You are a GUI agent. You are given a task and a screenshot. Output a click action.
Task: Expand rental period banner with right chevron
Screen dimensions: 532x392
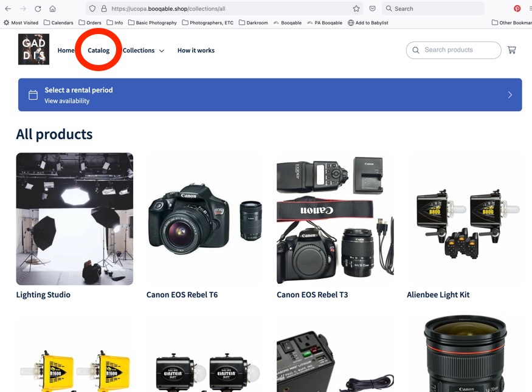pyautogui.click(x=510, y=95)
